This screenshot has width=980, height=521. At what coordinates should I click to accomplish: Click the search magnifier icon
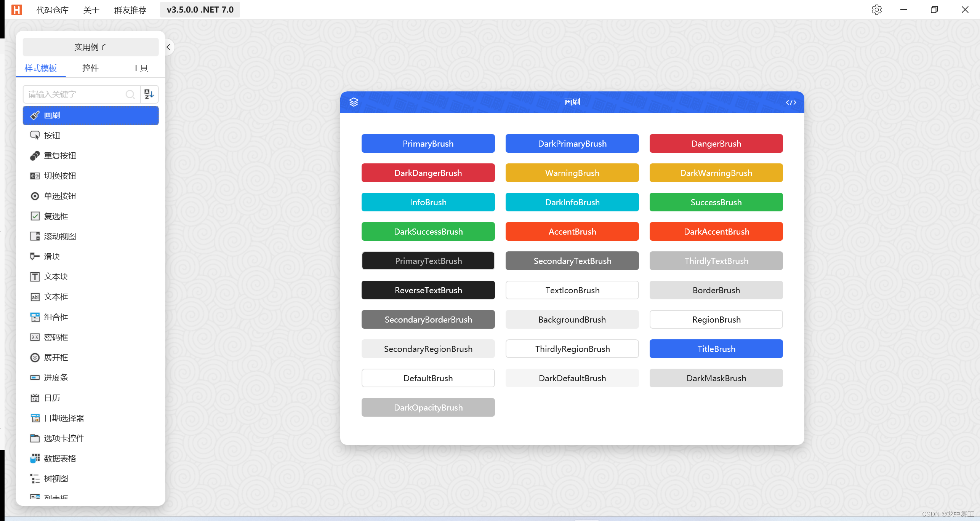click(130, 94)
